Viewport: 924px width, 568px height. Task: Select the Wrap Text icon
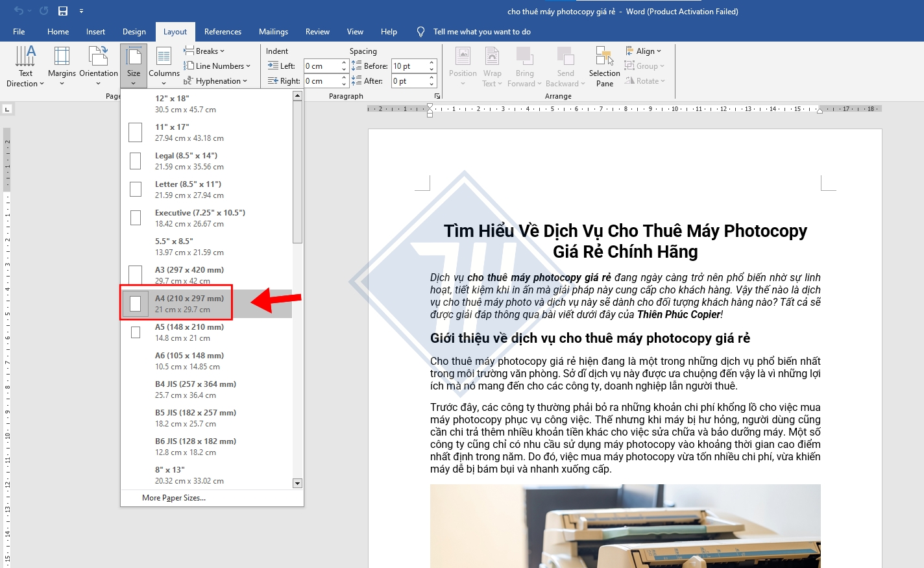point(492,65)
